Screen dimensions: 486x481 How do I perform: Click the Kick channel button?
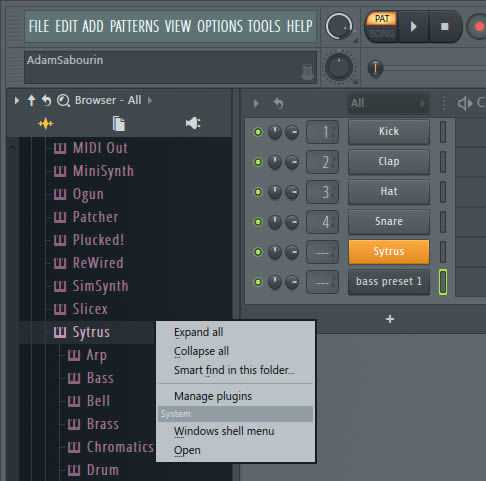(389, 132)
